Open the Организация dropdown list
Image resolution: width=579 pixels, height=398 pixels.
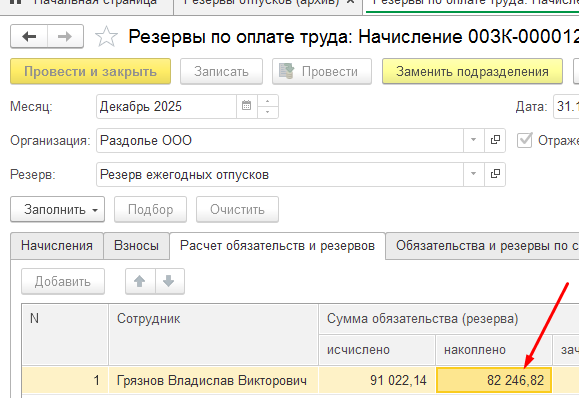[x=474, y=140]
